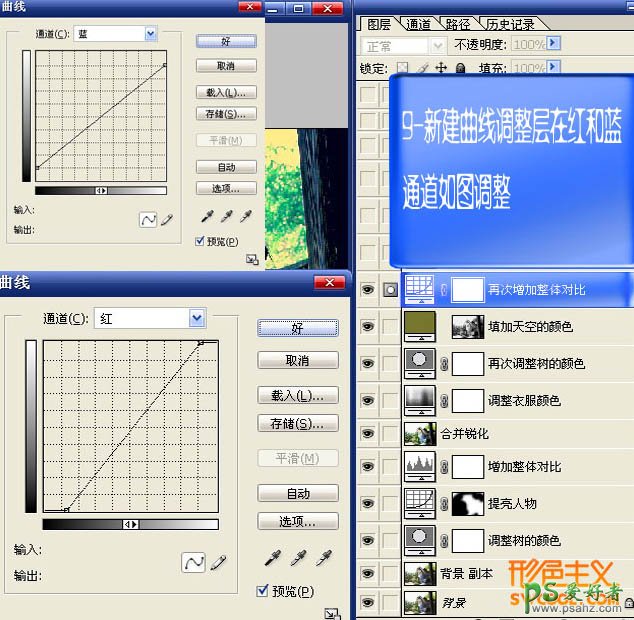Open the channel dropdown showing 蓝
This screenshot has height=620, width=634.
tap(151, 34)
